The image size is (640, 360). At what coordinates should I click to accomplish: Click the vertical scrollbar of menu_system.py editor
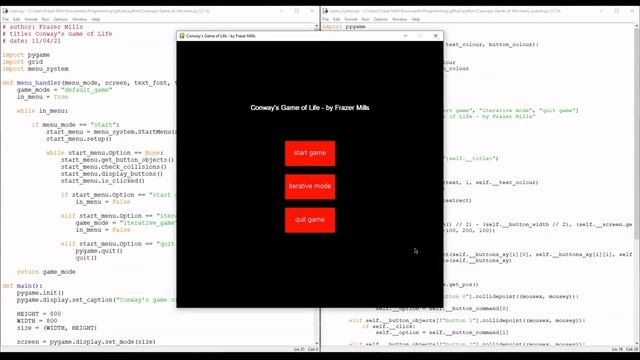pyautogui.click(x=637, y=184)
